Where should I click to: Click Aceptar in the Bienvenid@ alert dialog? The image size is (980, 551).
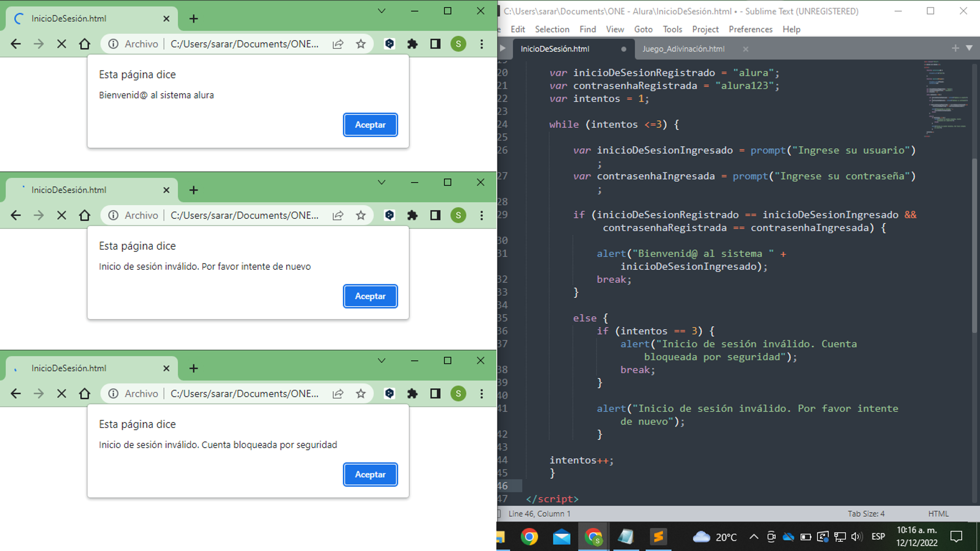[x=370, y=125]
